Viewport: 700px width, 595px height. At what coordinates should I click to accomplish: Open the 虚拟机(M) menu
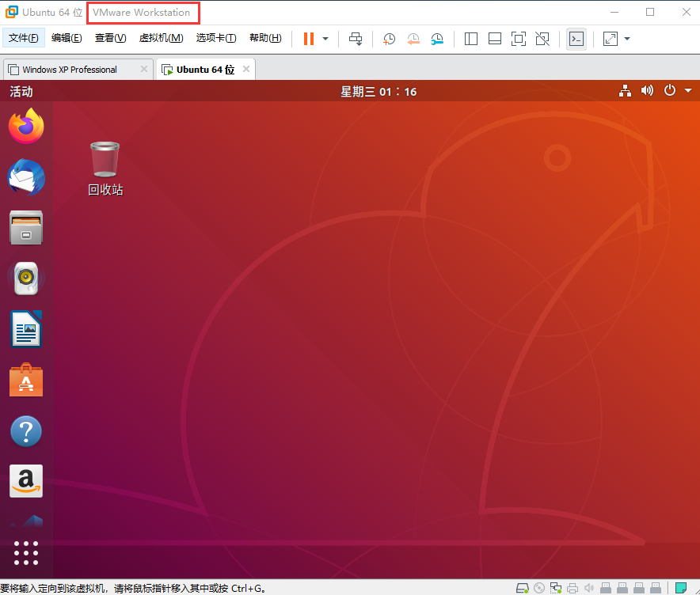pyautogui.click(x=162, y=38)
